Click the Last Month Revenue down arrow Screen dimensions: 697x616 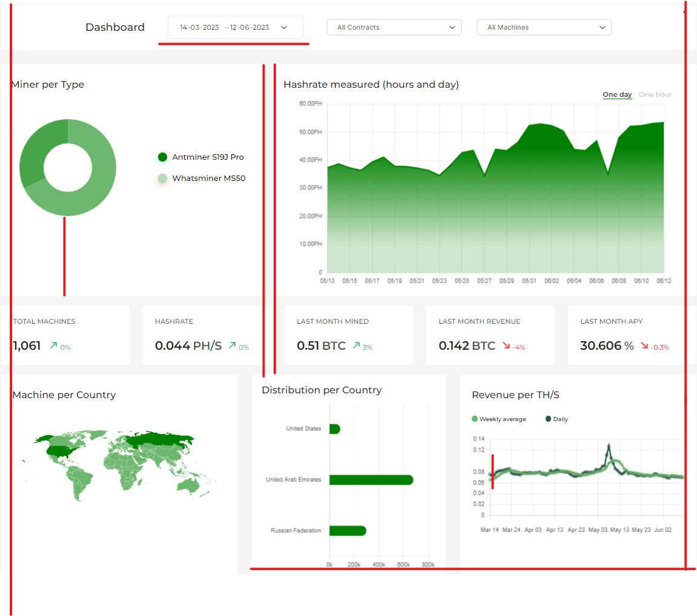506,346
